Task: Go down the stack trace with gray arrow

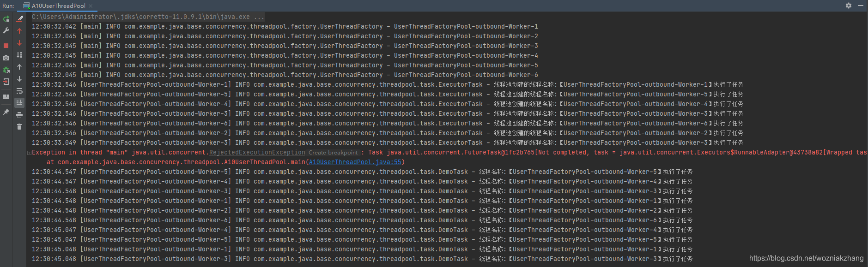Action: pyautogui.click(x=19, y=79)
